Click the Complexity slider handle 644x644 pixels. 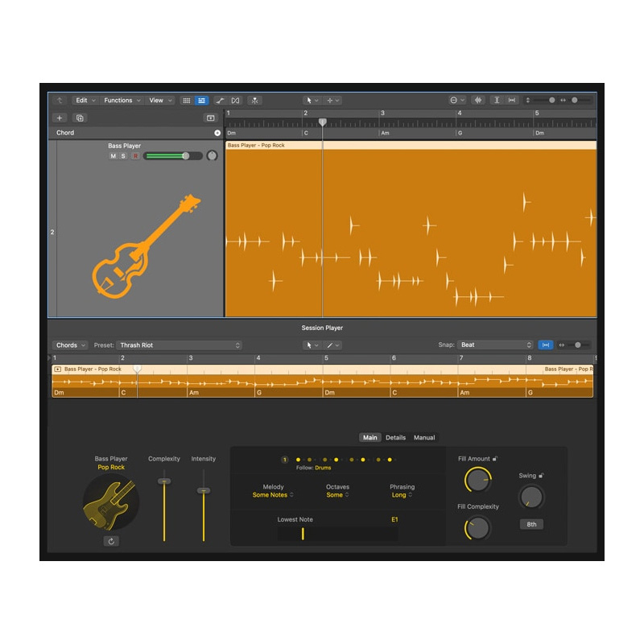(x=164, y=481)
